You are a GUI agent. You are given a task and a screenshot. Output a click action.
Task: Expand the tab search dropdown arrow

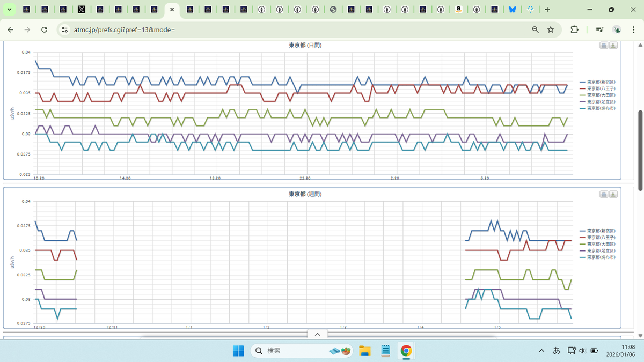click(x=9, y=10)
